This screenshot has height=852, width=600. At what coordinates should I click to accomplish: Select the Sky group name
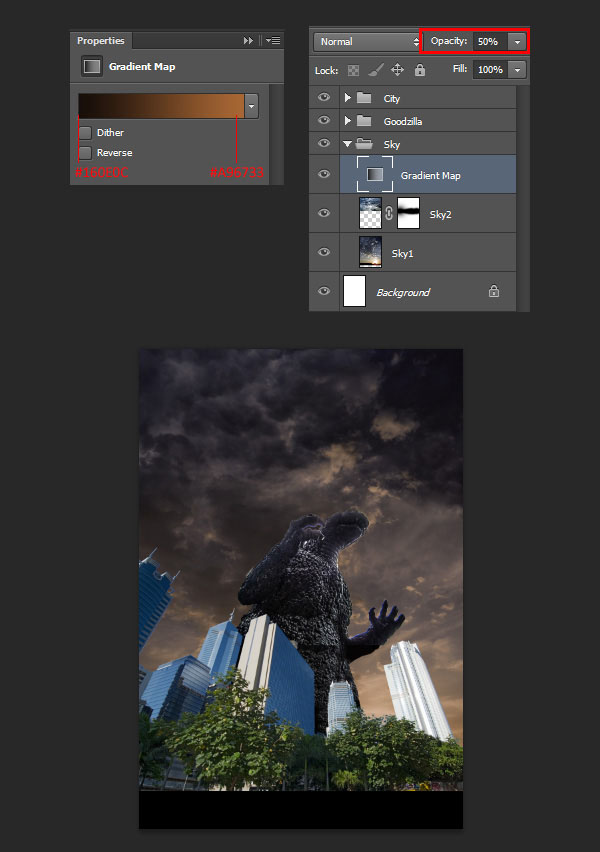click(x=391, y=144)
